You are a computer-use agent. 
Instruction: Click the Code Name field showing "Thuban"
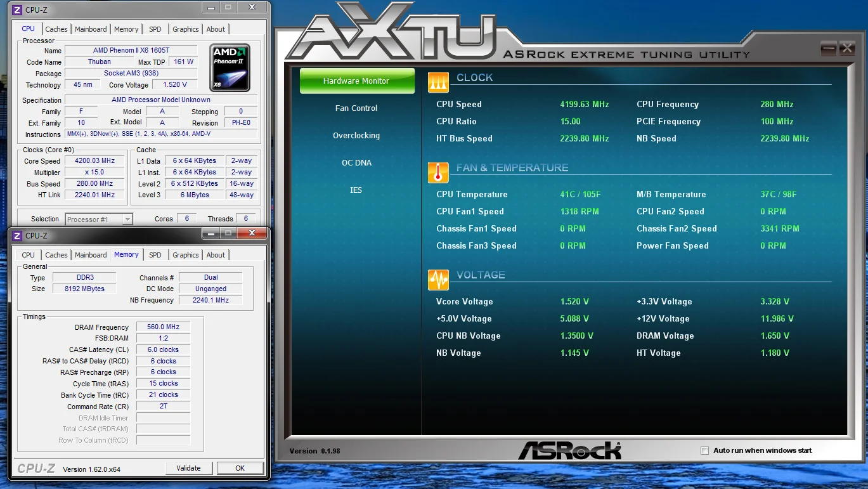tap(100, 62)
